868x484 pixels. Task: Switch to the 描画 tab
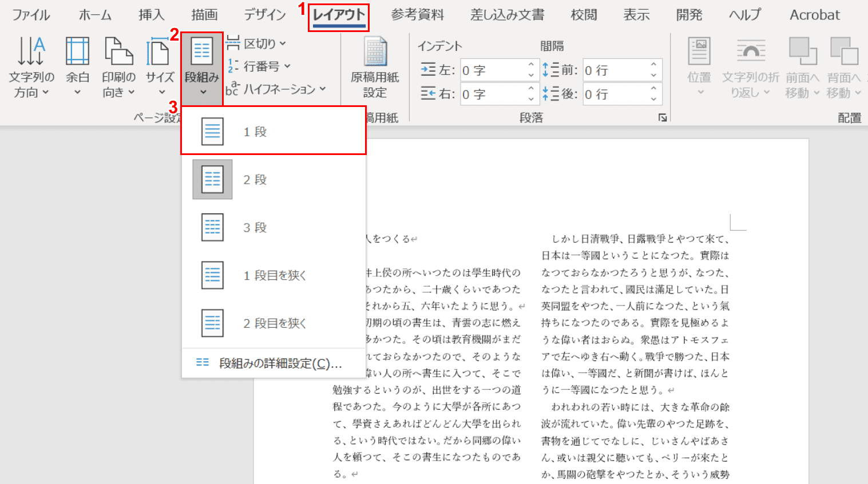pyautogui.click(x=204, y=15)
